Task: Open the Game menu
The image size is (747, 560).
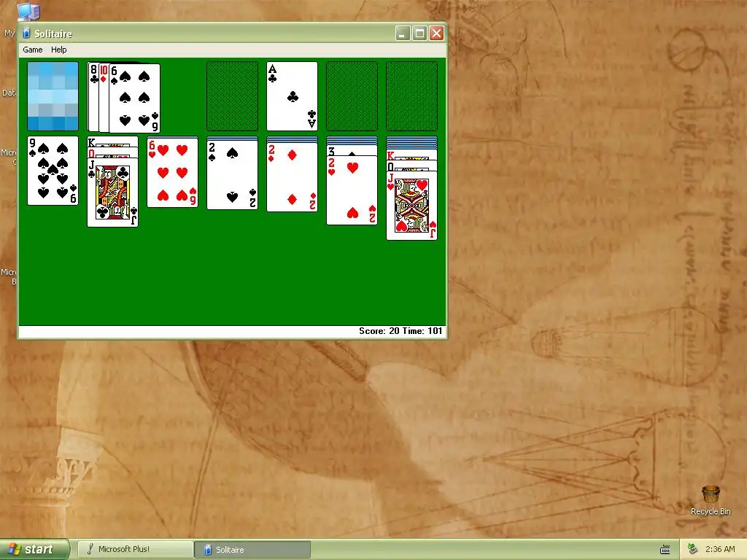Action: (32, 50)
